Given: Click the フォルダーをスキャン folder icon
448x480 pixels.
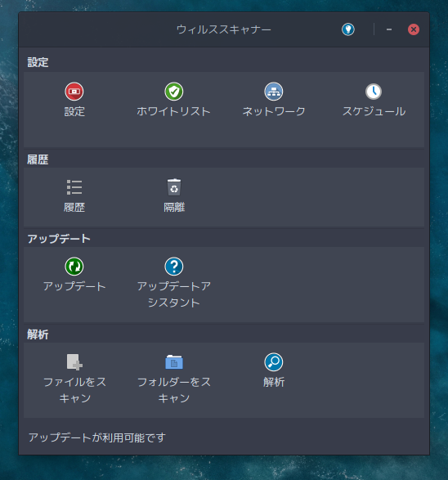Looking at the screenshot, I should 174,361.
